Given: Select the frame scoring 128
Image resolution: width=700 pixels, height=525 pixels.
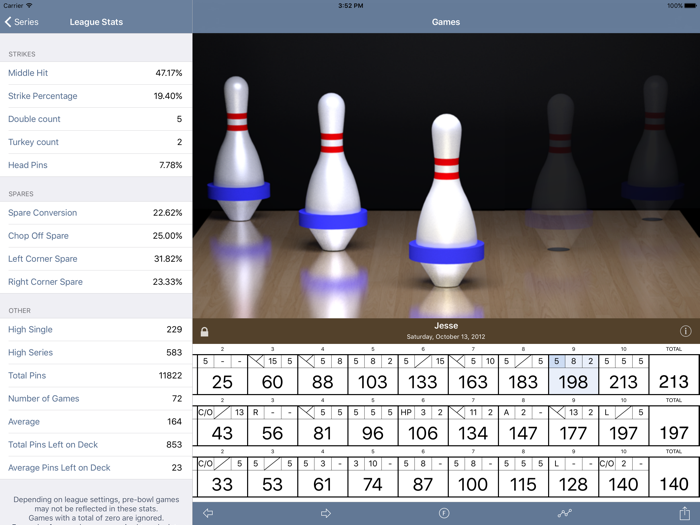Looking at the screenshot, I should [x=573, y=477].
